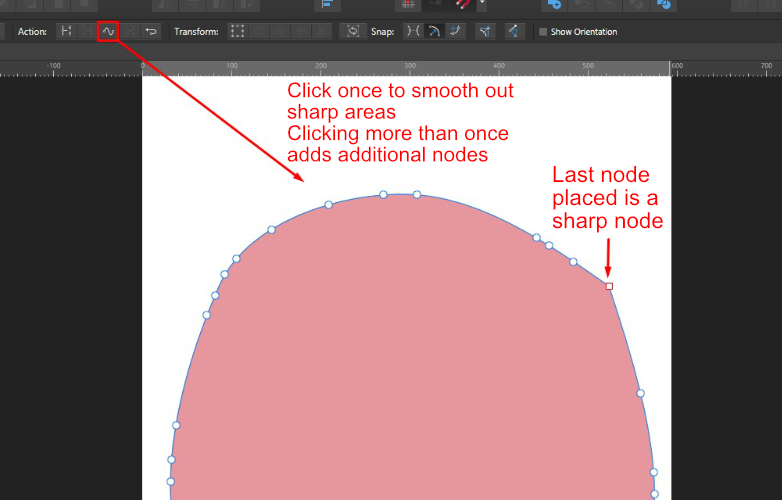Click the Reverse Curves action icon
The image size is (782, 500).
point(151,31)
